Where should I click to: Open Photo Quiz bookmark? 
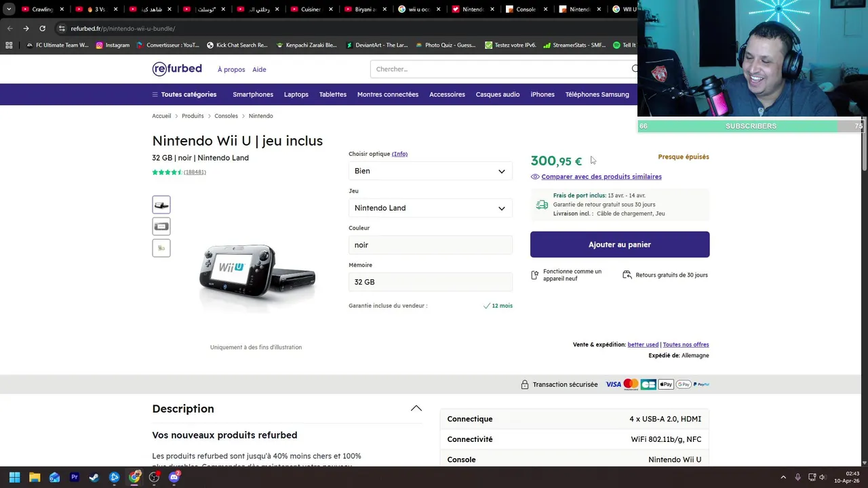(x=446, y=45)
